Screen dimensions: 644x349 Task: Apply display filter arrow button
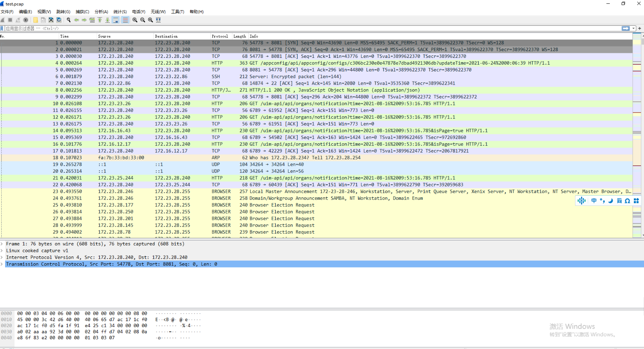click(625, 28)
